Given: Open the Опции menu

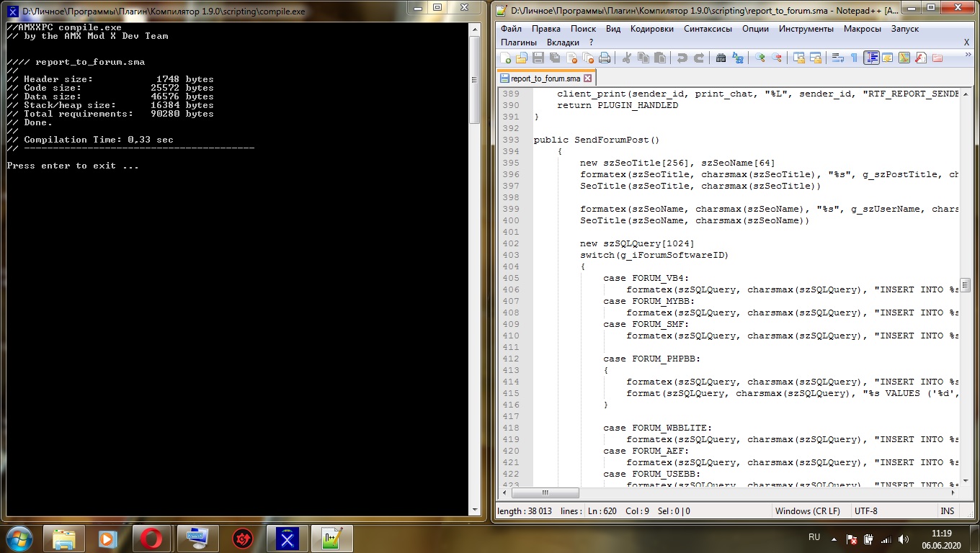Looking at the screenshot, I should click(x=755, y=29).
